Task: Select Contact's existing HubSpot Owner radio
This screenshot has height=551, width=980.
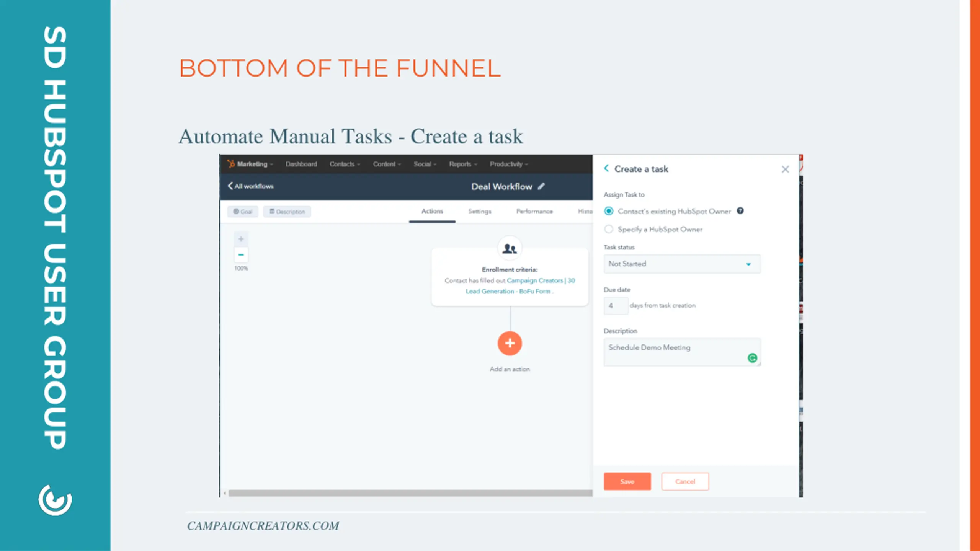Action: coord(608,211)
